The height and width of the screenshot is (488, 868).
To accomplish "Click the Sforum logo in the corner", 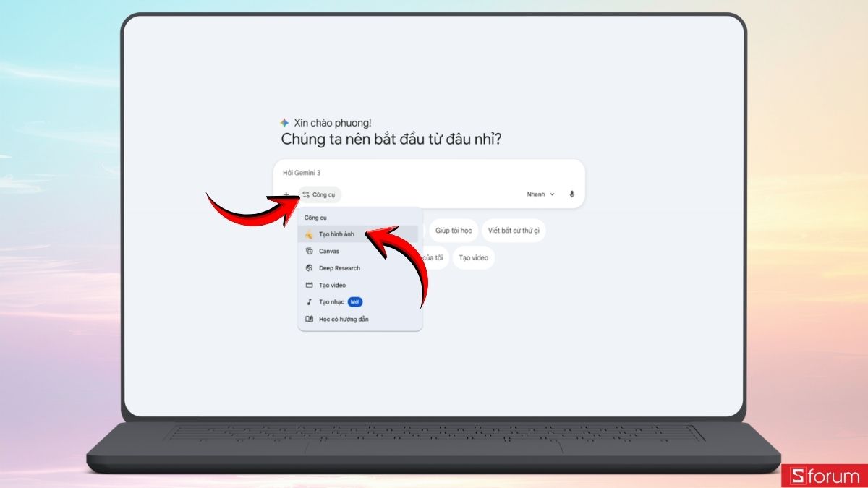I will click(x=824, y=476).
